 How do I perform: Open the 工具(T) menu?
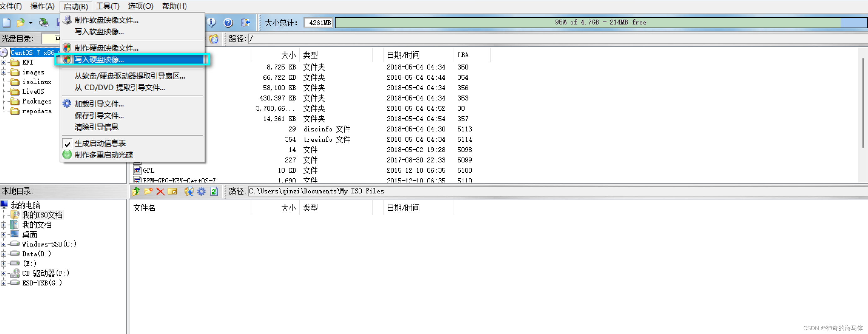[108, 6]
